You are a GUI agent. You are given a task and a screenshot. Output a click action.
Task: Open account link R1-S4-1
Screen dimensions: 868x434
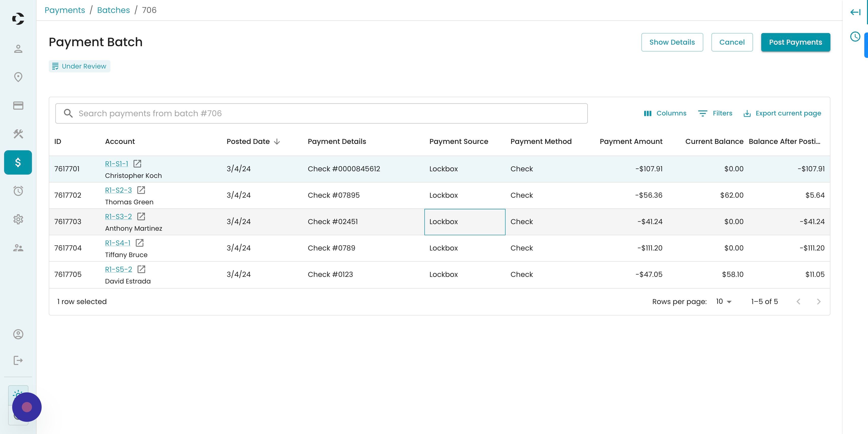pyautogui.click(x=117, y=243)
